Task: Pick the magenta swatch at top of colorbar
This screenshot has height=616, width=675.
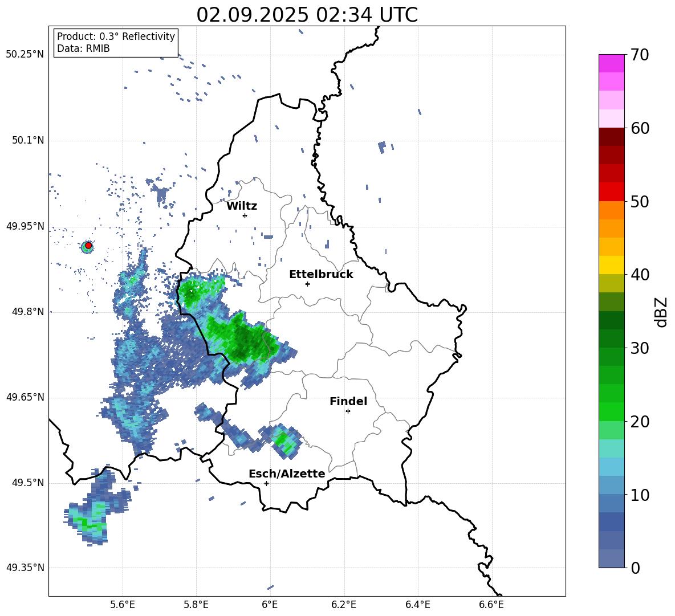Action: (612, 63)
